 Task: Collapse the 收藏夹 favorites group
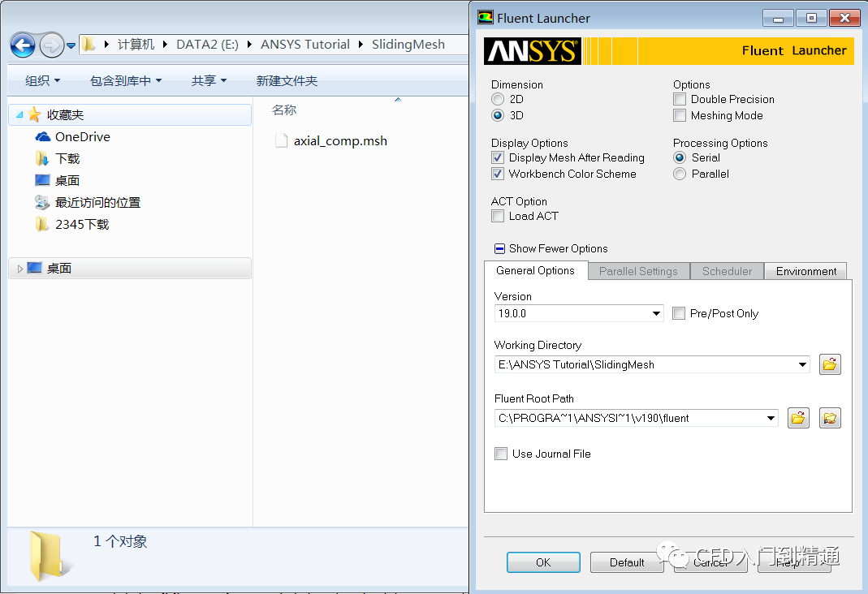coord(19,115)
